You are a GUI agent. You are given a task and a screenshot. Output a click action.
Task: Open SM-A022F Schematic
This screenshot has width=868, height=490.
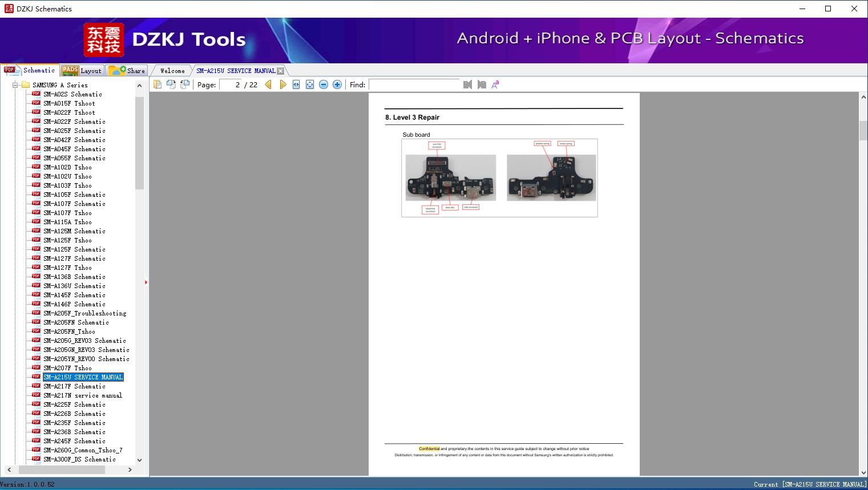(74, 122)
